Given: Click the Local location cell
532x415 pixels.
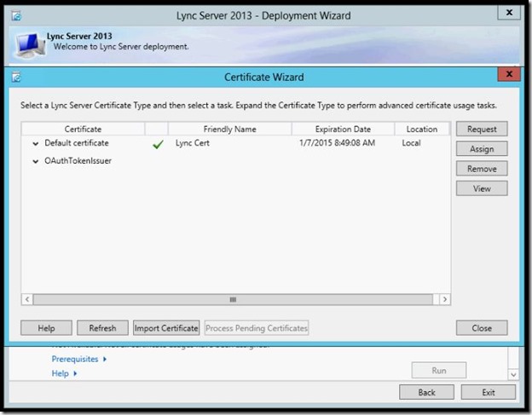Looking at the screenshot, I should point(411,143).
